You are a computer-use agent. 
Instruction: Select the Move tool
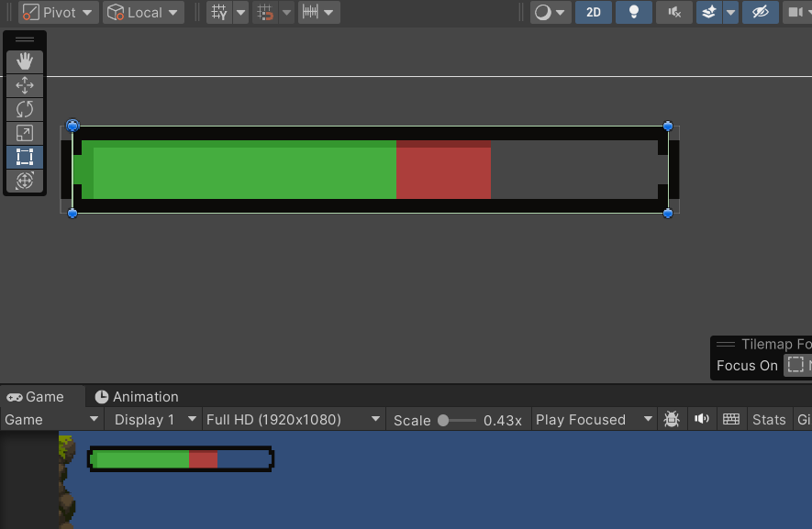pyautogui.click(x=25, y=85)
